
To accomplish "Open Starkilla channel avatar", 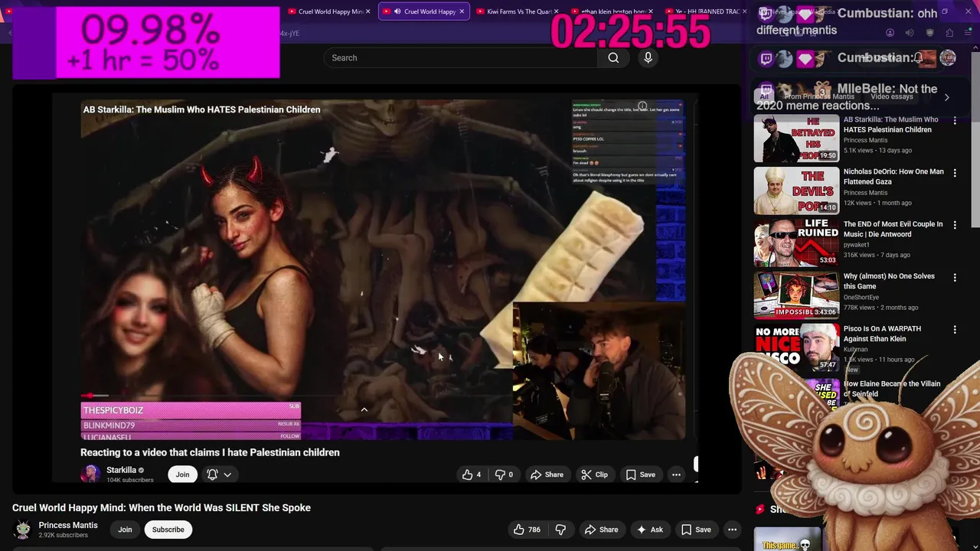I will 90,474.
